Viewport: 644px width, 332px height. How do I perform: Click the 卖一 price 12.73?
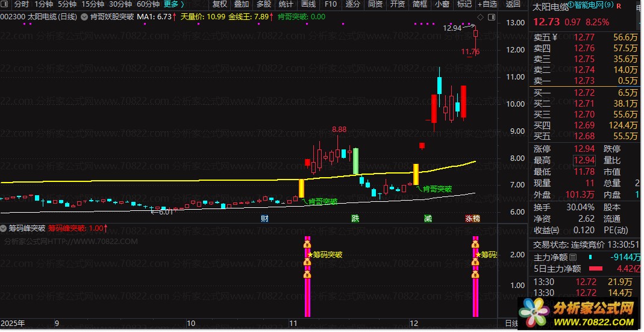pos(584,81)
